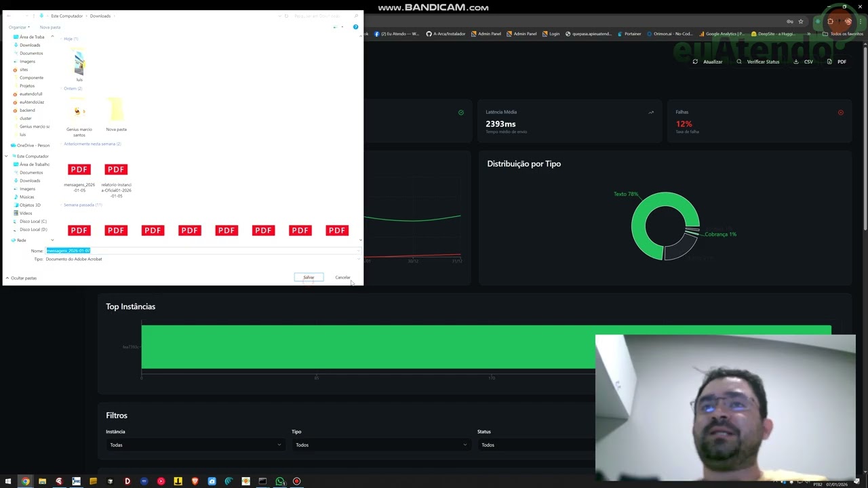Collapse folders with Ocultar pastas
Viewport: 868px width, 488px height.
click(x=21, y=278)
